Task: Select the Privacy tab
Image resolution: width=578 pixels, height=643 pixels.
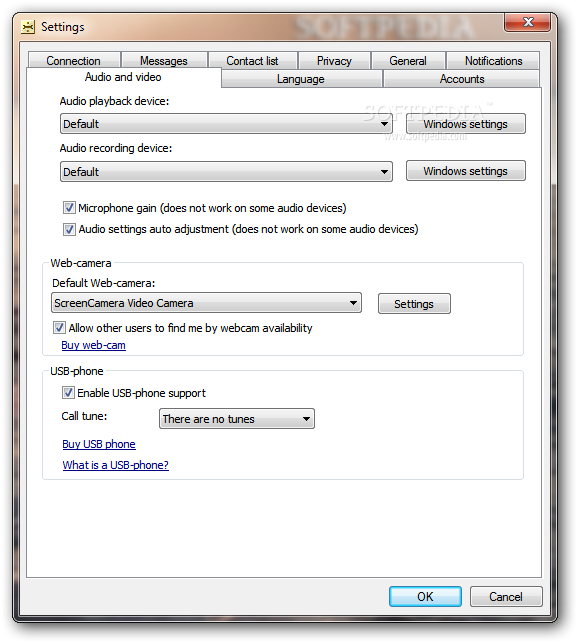Action: (334, 61)
